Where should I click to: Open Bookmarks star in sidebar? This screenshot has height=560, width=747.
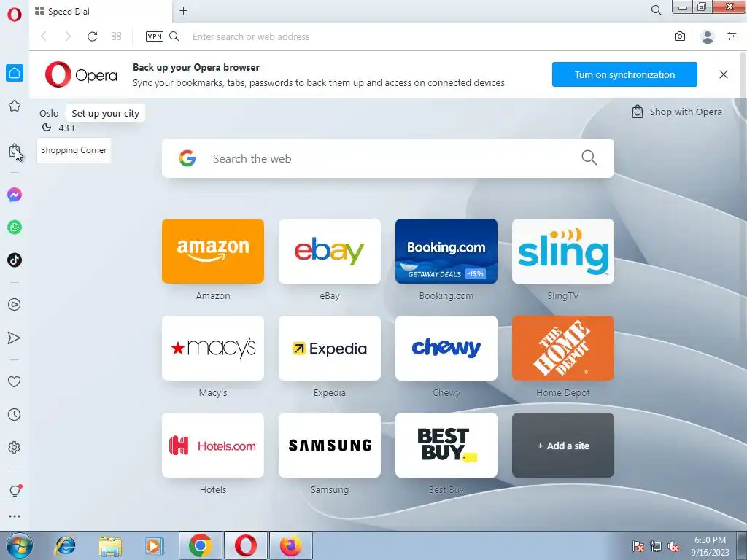click(x=15, y=106)
